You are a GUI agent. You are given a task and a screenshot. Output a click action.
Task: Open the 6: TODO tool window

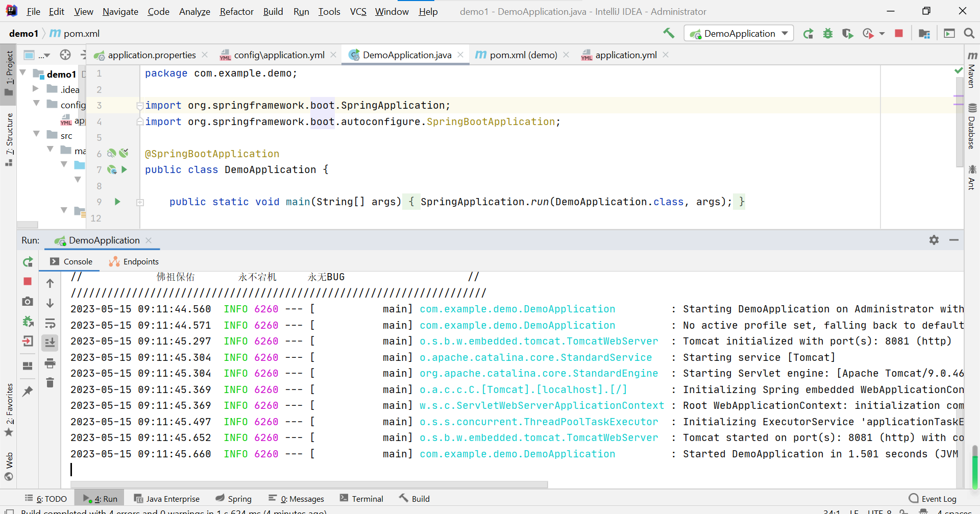coord(46,499)
